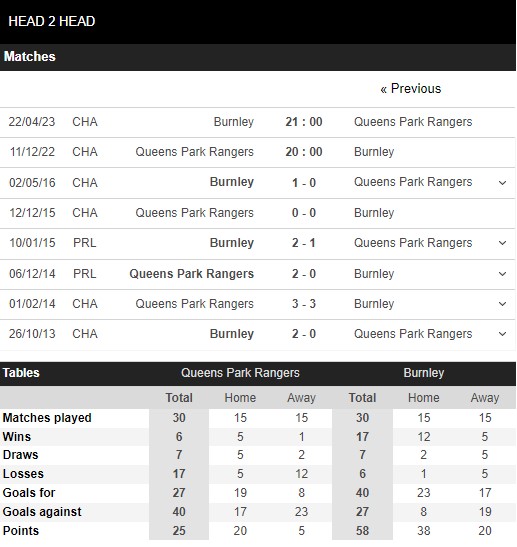Viewport: 517px width, 547px height.
Task: Open the Previous matches link
Action: tap(411, 89)
